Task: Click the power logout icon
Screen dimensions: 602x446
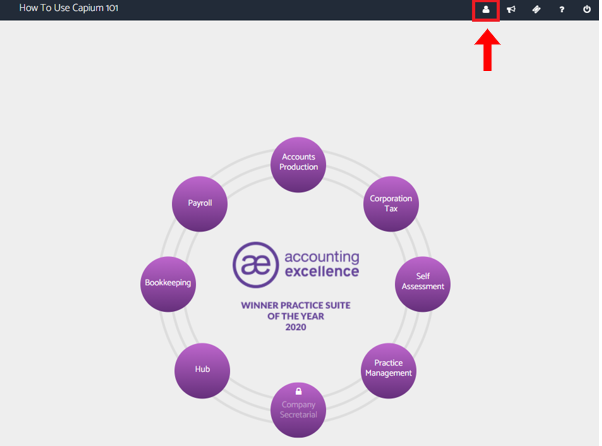Action: [x=587, y=10]
